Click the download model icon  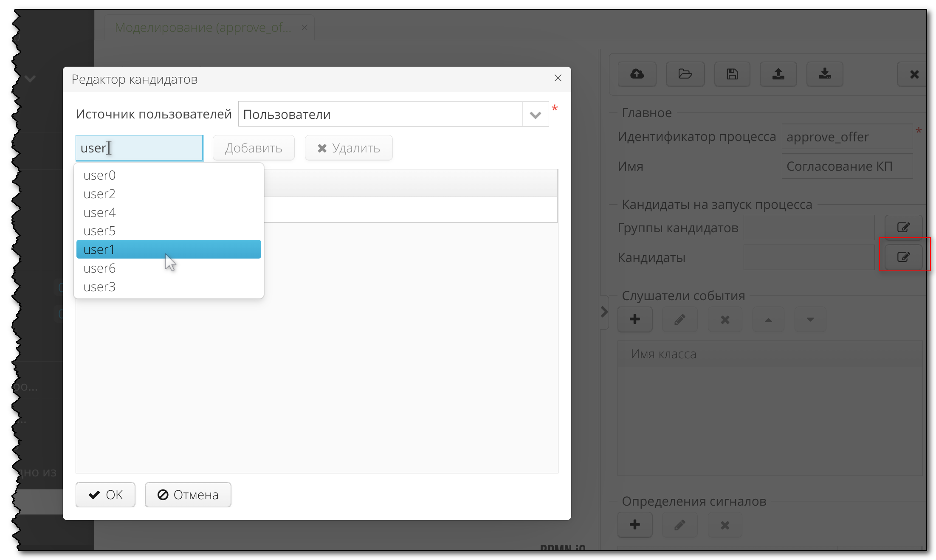click(825, 74)
